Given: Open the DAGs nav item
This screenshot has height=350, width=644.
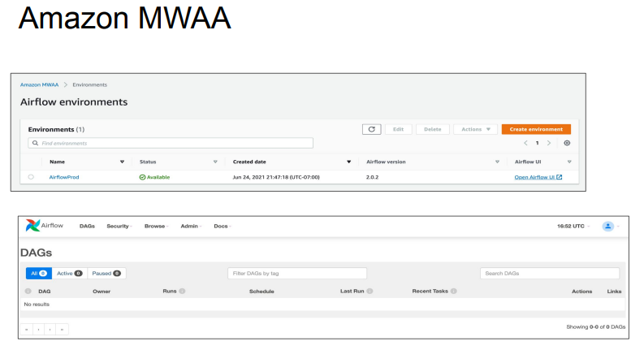Looking at the screenshot, I should click(x=87, y=226).
